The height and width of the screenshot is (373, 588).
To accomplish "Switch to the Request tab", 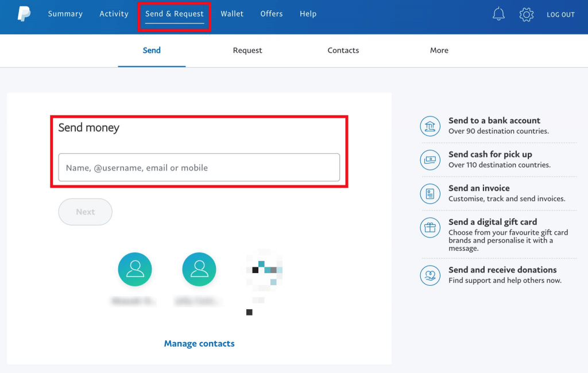I will tap(247, 50).
